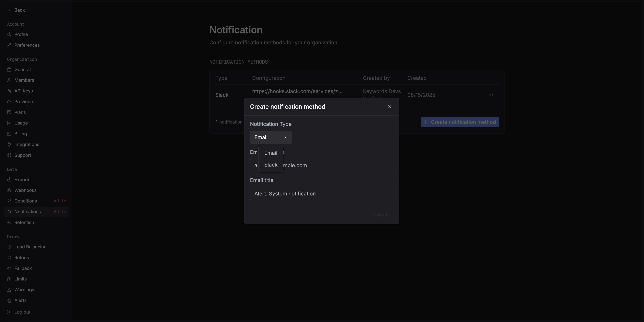Click the API Keys lock icon
The width and height of the screenshot is (644, 322).
[9, 91]
